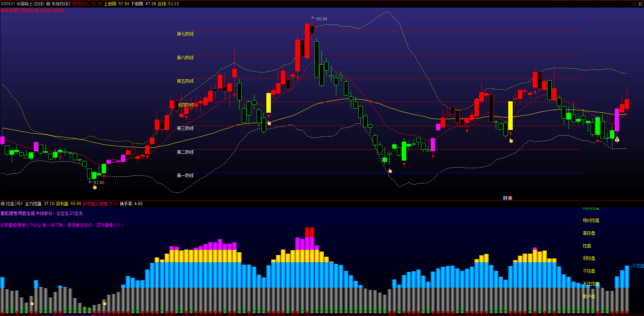Viewport: 644px width, 316px height.
Task: Click the 第七防线 line label
Action: coord(185,34)
